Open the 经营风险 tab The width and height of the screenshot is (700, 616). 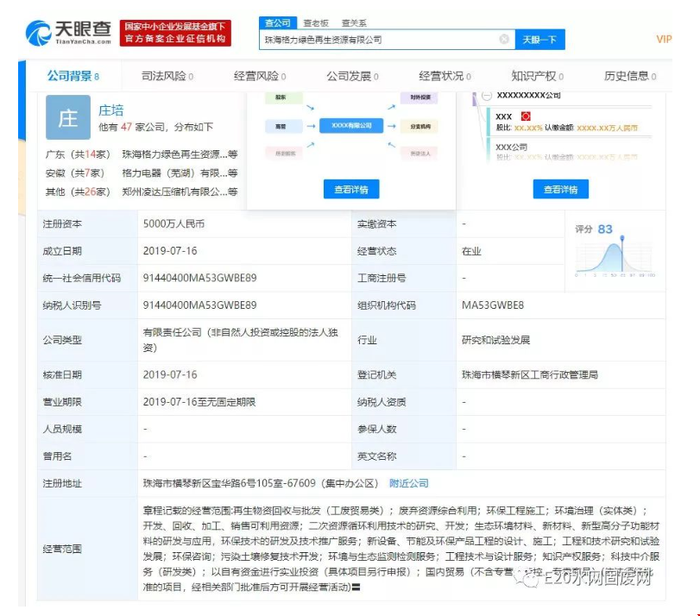260,76
